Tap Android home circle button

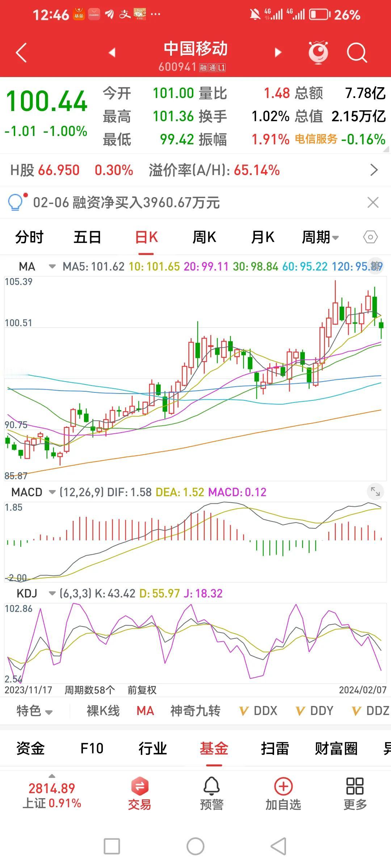pos(195,846)
